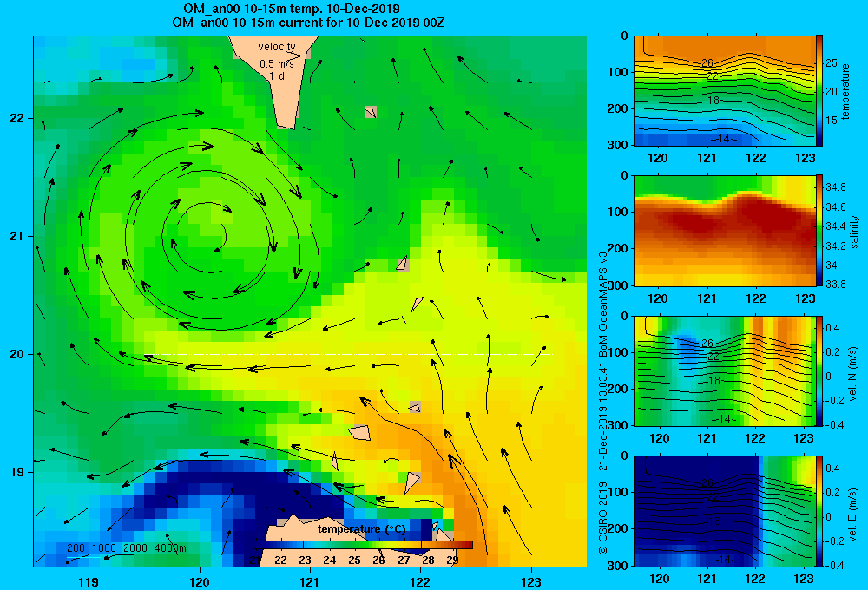Open the eastward velocity depth-section panel
The width and height of the screenshot is (868, 590).
coord(724,511)
